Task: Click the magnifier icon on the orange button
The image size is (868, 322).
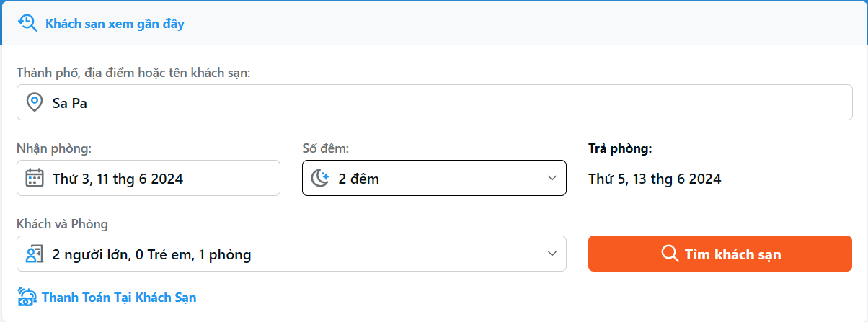Action: (x=670, y=254)
